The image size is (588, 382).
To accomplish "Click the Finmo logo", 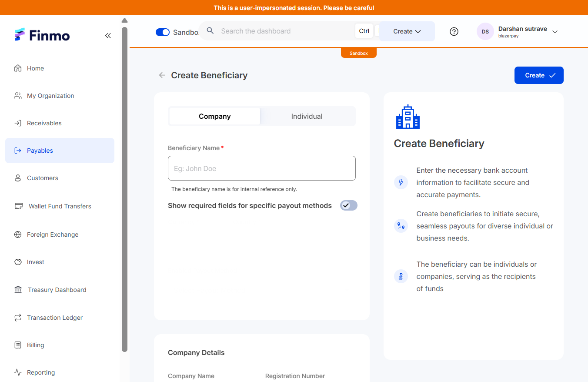I will [x=42, y=35].
